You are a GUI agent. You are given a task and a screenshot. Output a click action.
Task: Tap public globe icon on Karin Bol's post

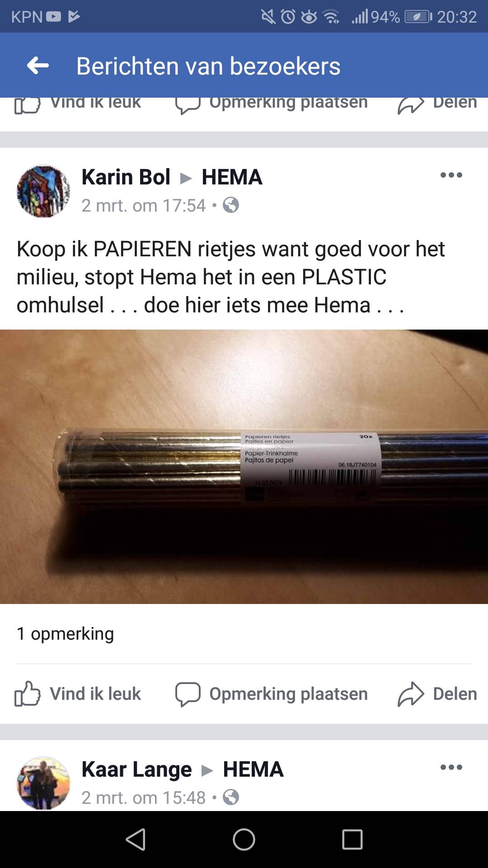(x=231, y=205)
